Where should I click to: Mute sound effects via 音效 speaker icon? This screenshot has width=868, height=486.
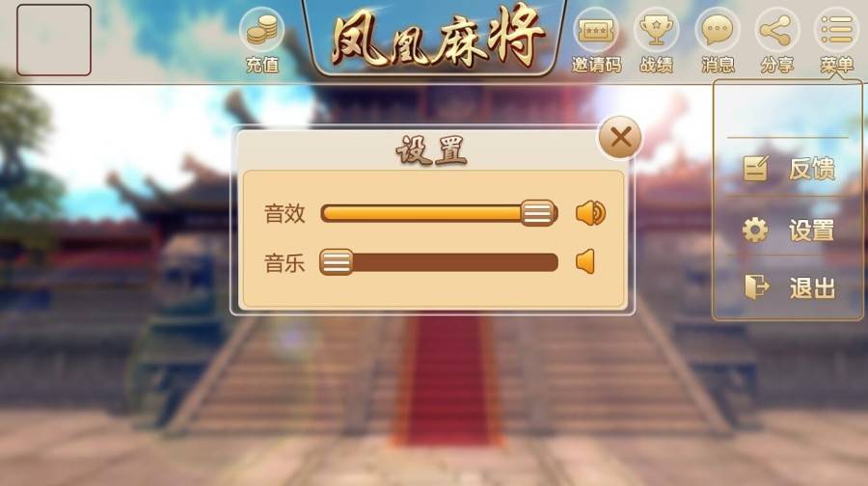pyautogui.click(x=590, y=213)
